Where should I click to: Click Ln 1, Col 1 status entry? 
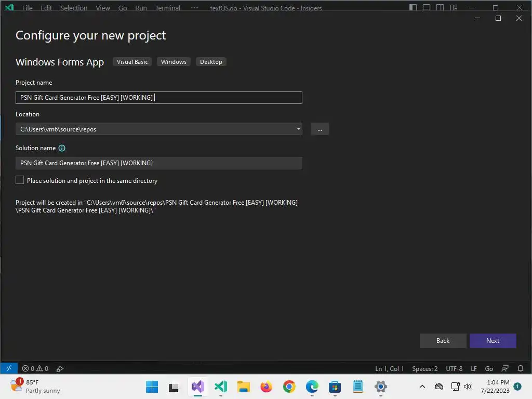pos(390,368)
